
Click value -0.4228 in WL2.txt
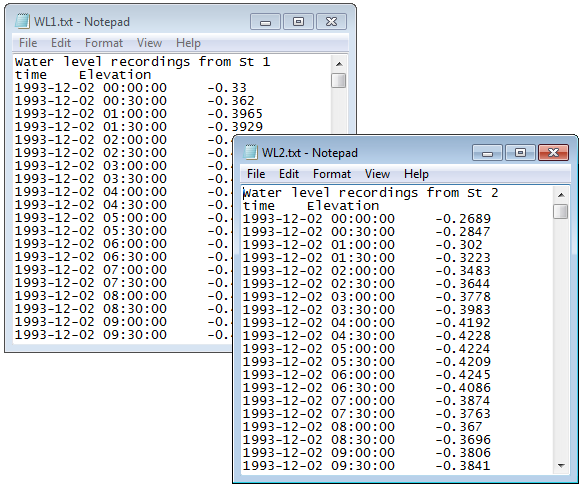pos(463,336)
